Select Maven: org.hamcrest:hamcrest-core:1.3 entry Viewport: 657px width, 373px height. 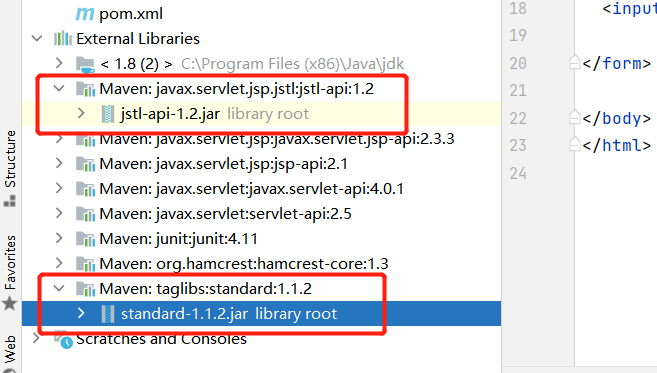point(244,264)
